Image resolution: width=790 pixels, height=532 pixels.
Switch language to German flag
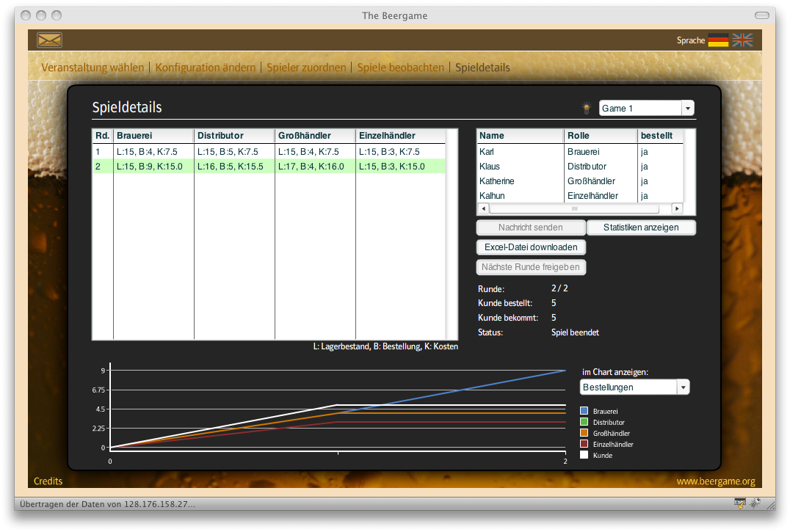[x=718, y=40]
